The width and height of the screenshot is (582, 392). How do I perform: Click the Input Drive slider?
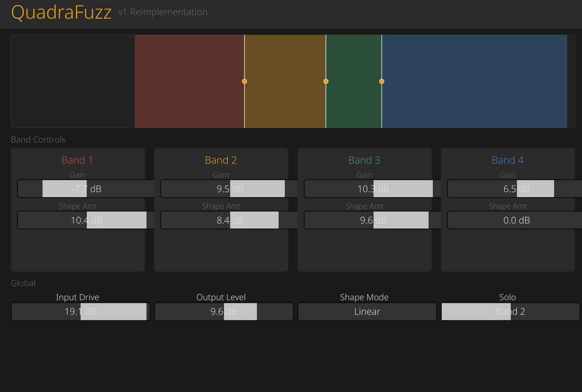coord(80,311)
